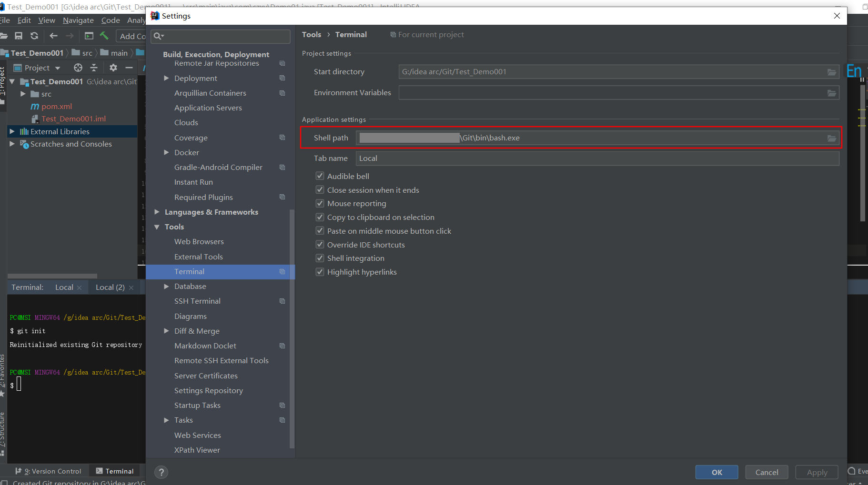This screenshot has width=868, height=485.
Task: Click the project-level icon beside SSH Terminal
Action: pyautogui.click(x=282, y=301)
